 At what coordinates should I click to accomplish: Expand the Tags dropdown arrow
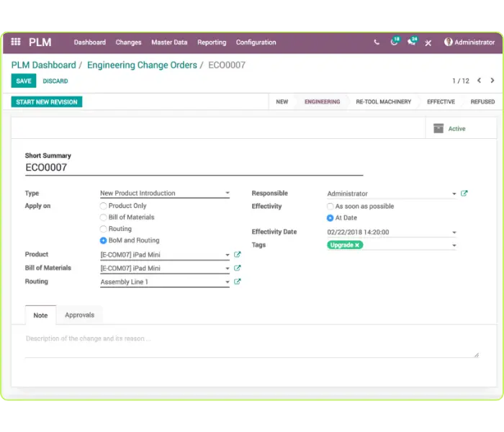454,246
